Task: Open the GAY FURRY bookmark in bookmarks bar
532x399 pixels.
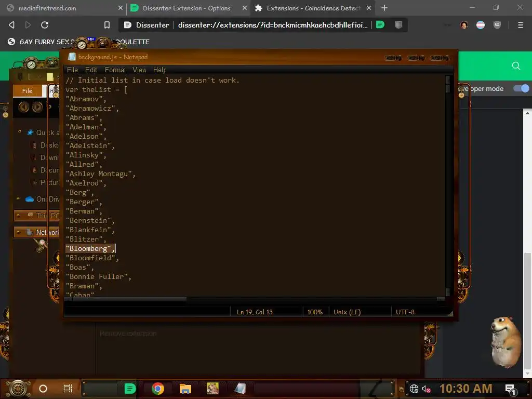Action: pyautogui.click(x=79, y=42)
